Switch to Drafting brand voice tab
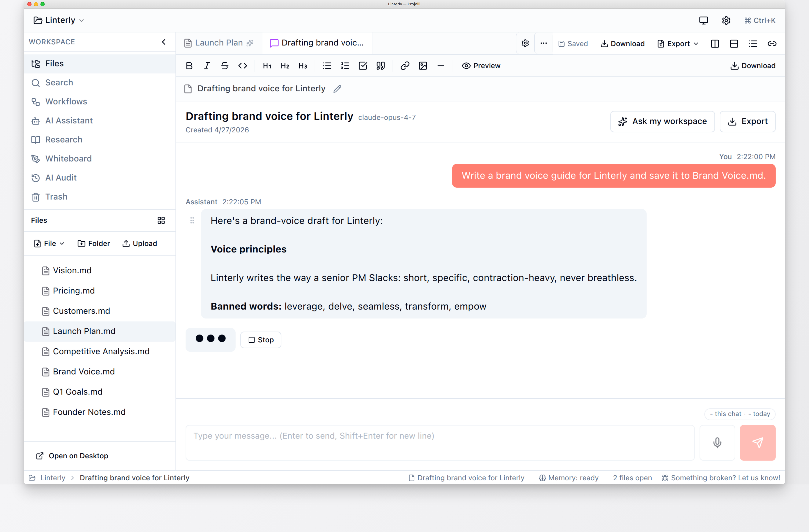Screen dimensions: 809x532 click(x=317, y=43)
